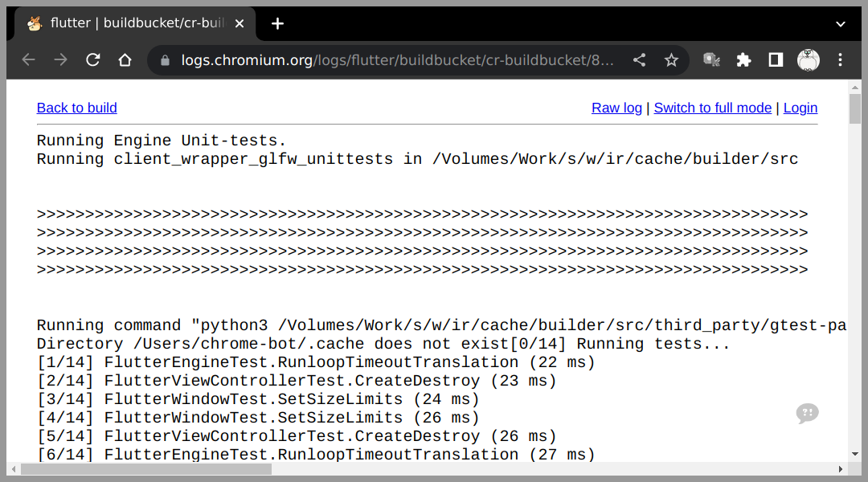Follow the Back to build link
Viewport: 868px width, 482px height.
tap(76, 108)
